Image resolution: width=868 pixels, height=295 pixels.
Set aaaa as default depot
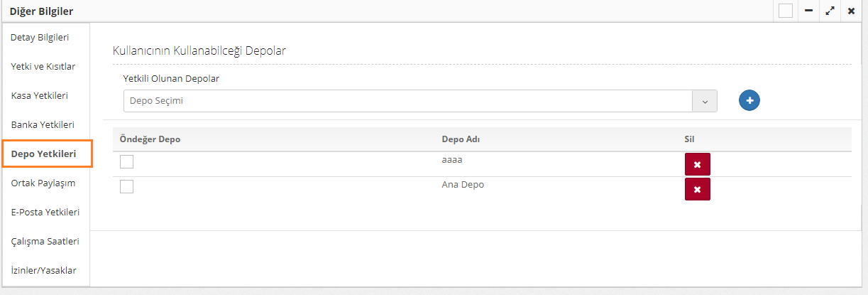pyautogui.click(x=127, y=162)
